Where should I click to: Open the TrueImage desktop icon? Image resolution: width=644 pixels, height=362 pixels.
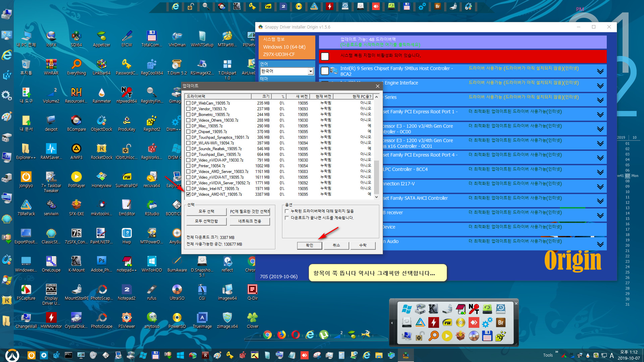202,320
